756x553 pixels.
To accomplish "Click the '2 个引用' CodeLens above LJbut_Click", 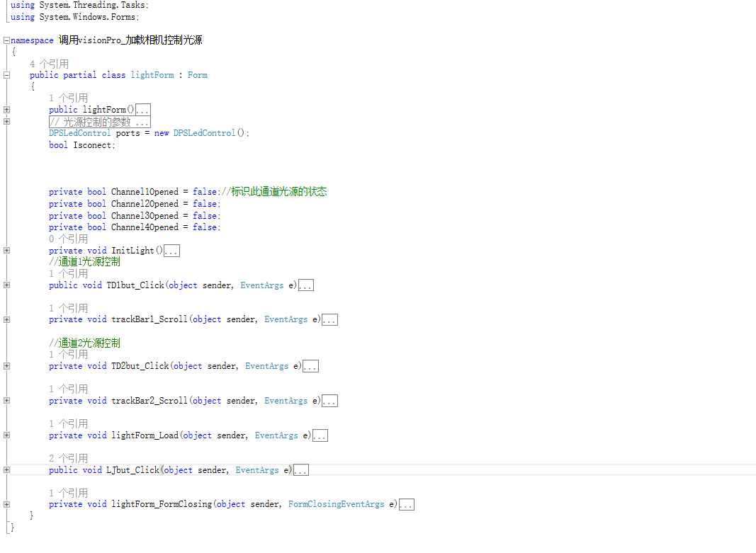I will click(69, 459).
